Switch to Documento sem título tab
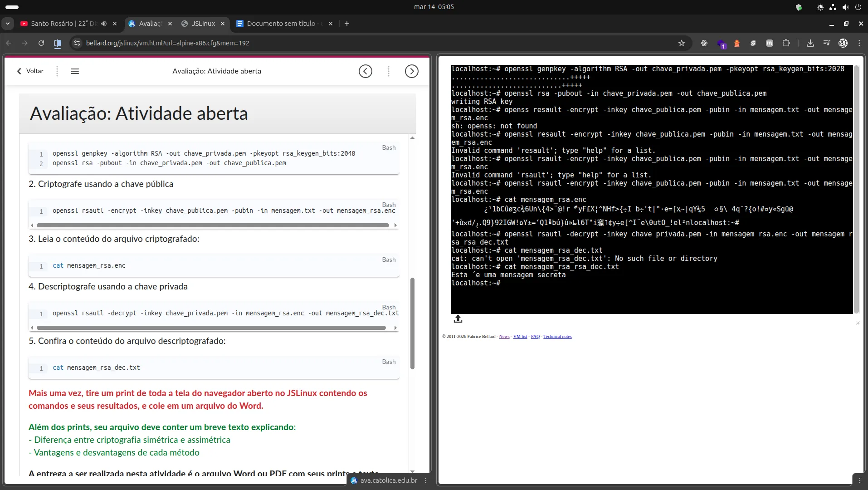 click(281, 24)
